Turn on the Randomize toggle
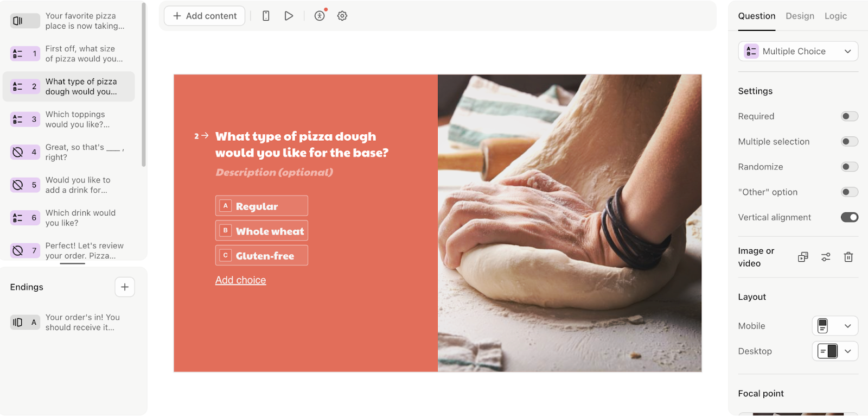 point(850,167)
